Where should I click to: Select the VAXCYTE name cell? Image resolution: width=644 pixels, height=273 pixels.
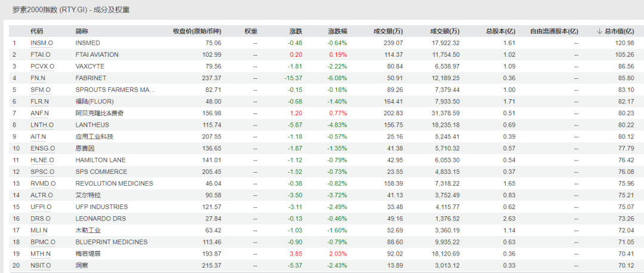coord(90,66)
